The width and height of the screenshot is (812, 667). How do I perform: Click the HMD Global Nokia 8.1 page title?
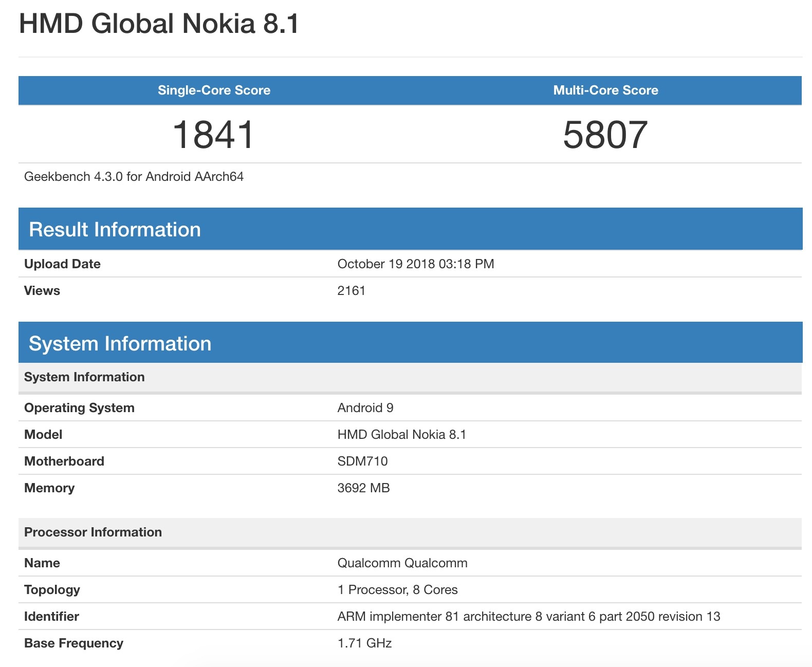coord(159,24)
